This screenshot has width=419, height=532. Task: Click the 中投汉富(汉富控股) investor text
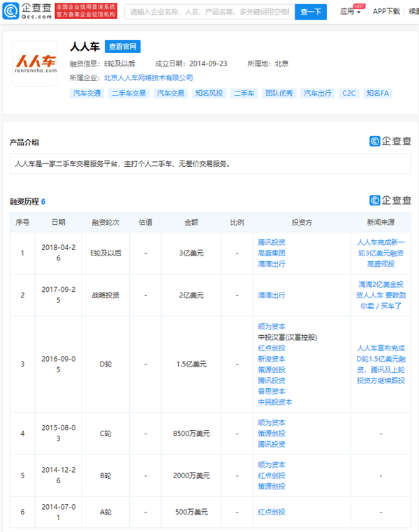click(287, 337)
